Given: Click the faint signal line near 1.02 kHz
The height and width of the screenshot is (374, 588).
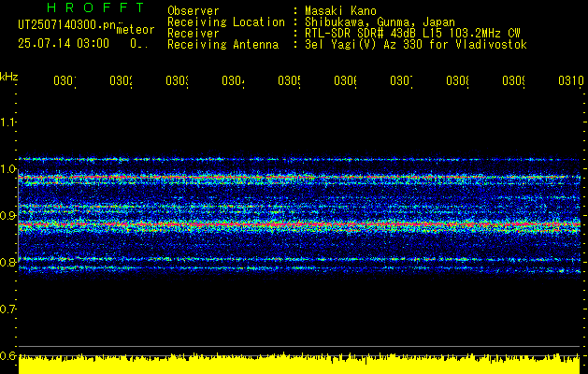Looking at the screenshot, I should click(x=299, y=160).
